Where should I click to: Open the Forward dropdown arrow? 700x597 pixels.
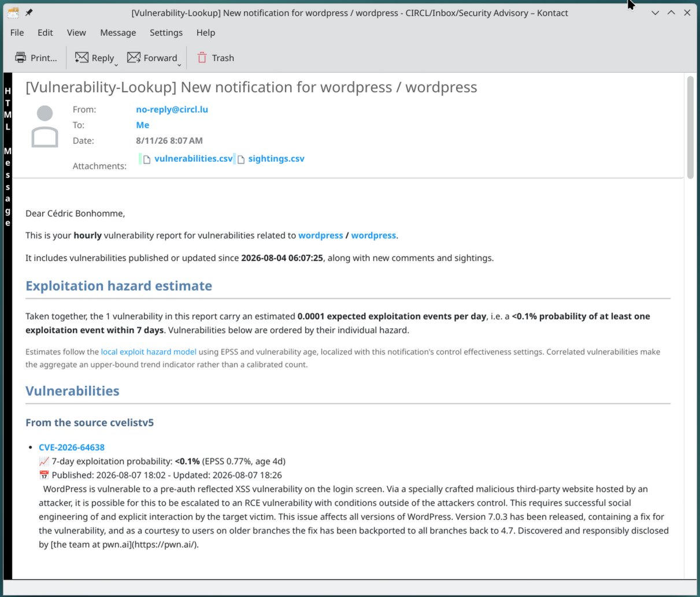click(179, 64)
